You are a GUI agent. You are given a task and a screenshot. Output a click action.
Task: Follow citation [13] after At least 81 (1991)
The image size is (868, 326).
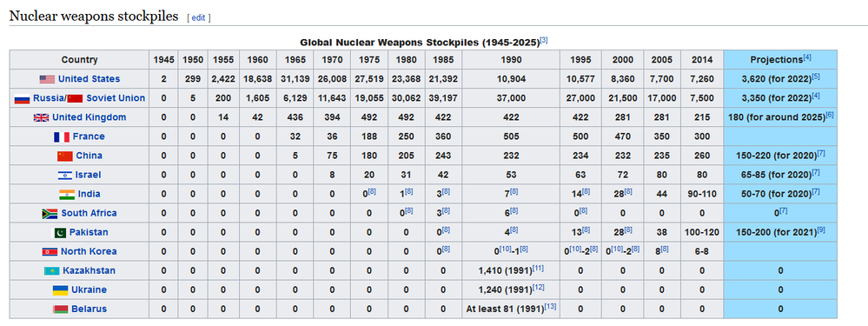(550, 307)
